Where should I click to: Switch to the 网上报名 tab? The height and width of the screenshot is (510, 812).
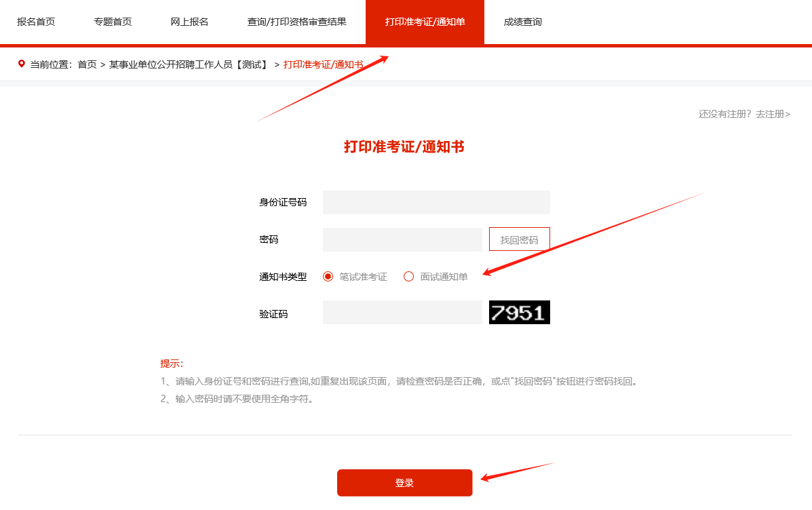(189, 22)
